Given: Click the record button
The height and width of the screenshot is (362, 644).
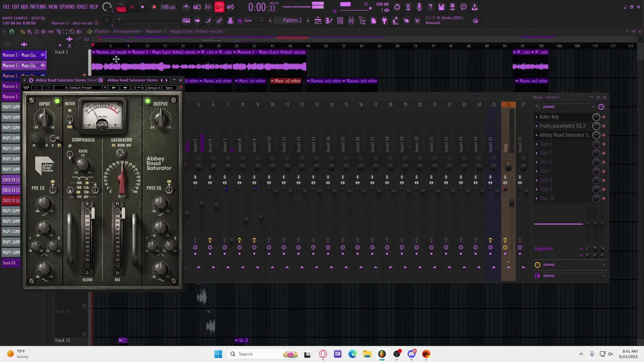Looking at the screenshot, I should [x=154, y=7].
